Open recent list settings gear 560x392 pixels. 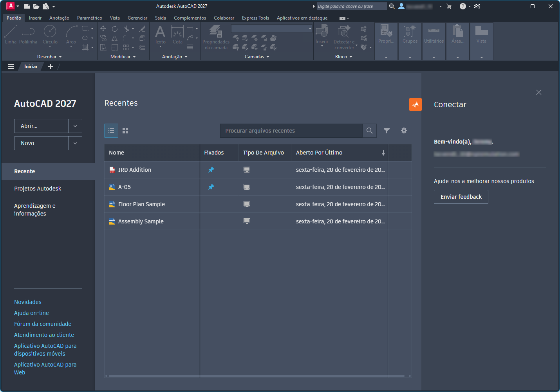pyautogui.click(x=404, y=131)
